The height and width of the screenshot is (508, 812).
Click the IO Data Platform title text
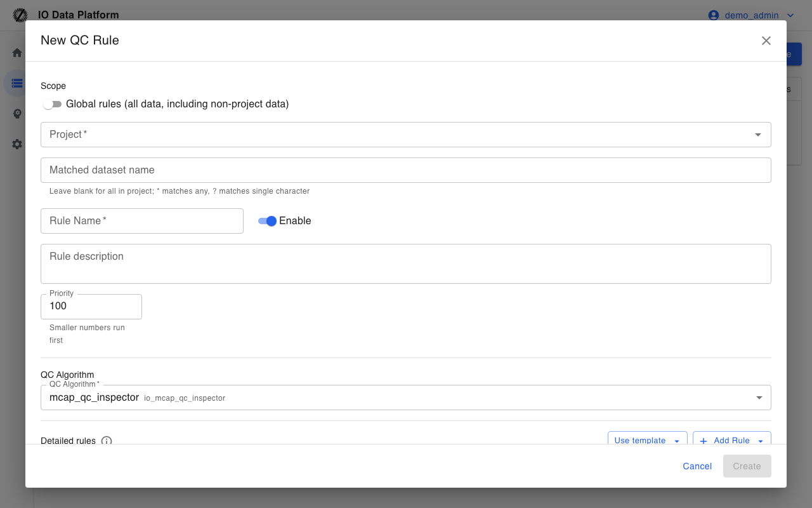79,15
